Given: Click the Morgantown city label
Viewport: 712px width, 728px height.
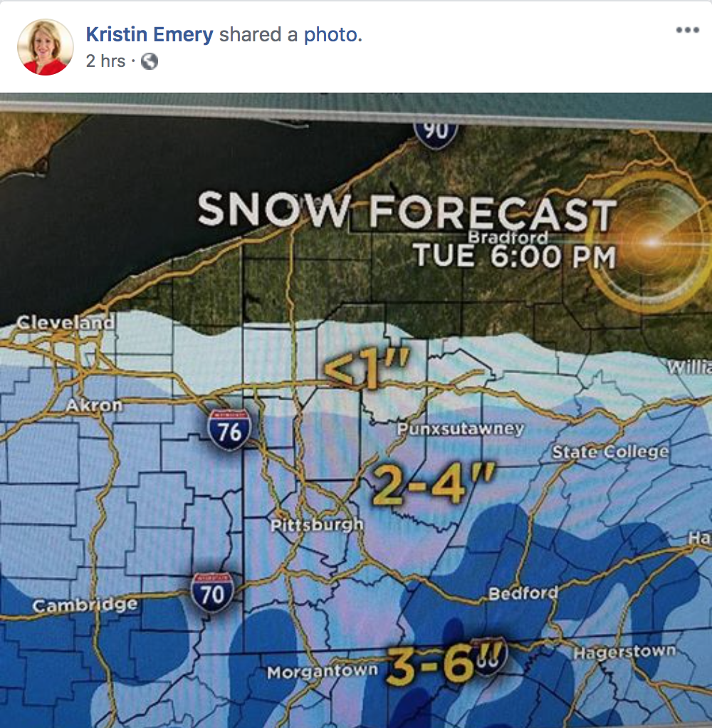Looking at the screenshot, I should point(323,671).
